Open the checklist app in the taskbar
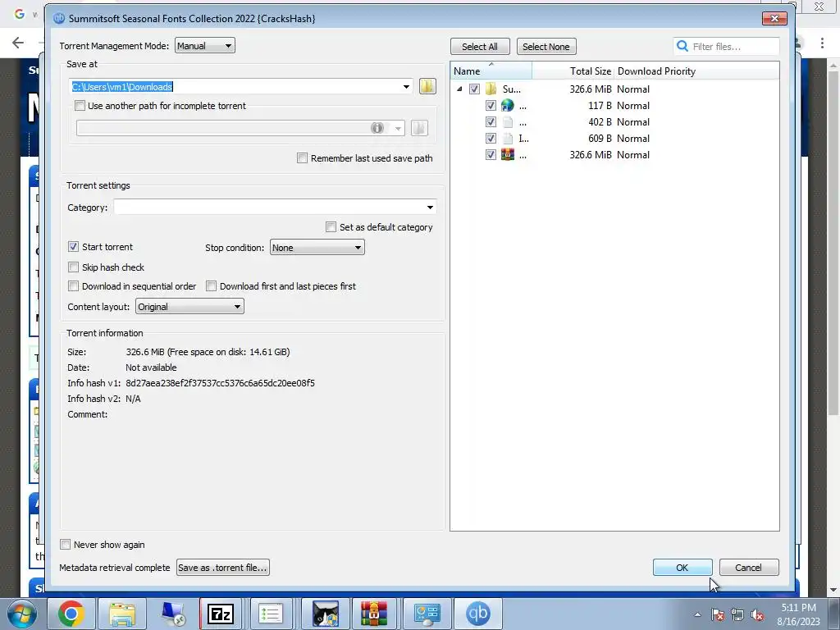Viewport: 840px width, 630px height. click(271, 614)
